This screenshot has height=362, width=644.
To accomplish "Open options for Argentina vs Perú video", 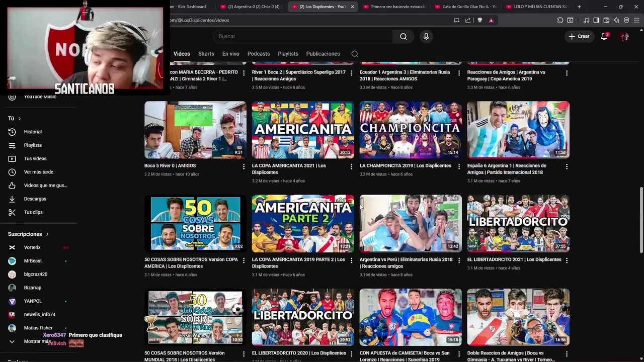I will [x=459, y=260].
